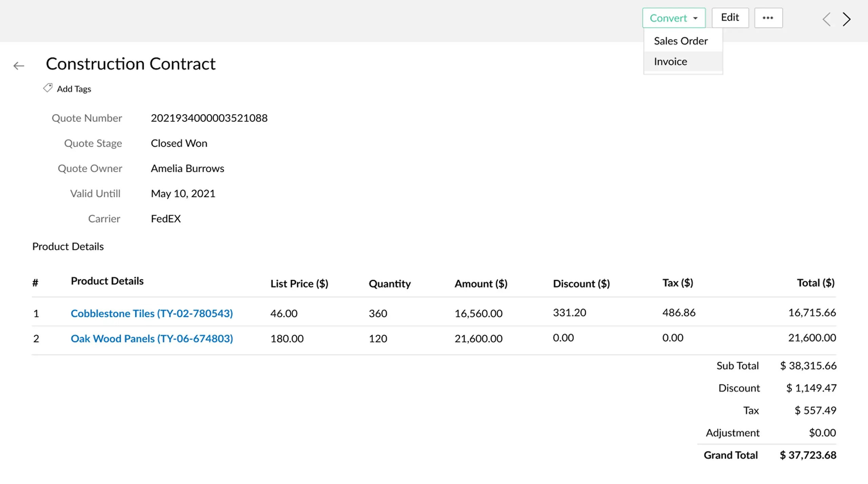Click quantity 360 in Cobblestone Tiles row
868x484 pixels.
pyautogui.click(x=378, y=313)
